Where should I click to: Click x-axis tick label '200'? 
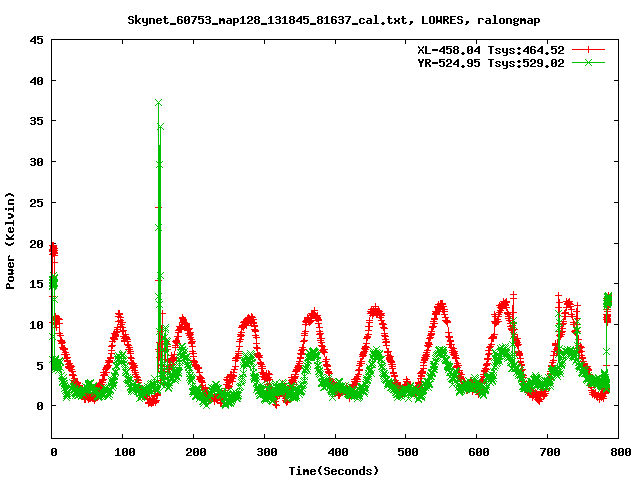click(195, 452)
